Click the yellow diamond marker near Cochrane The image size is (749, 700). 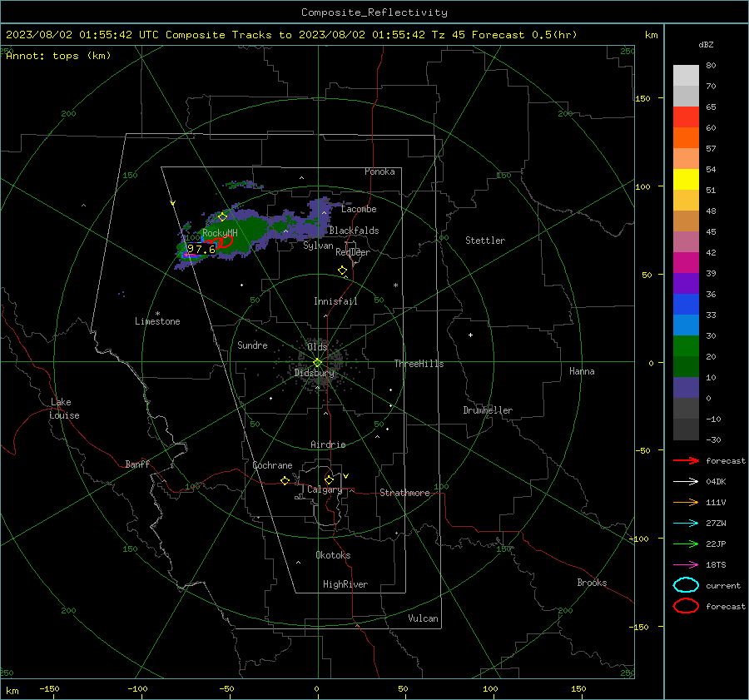(x=285, y=481)
